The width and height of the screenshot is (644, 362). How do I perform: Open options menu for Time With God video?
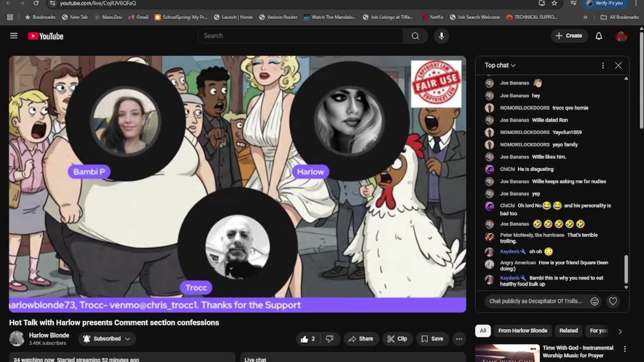[625, 349]
